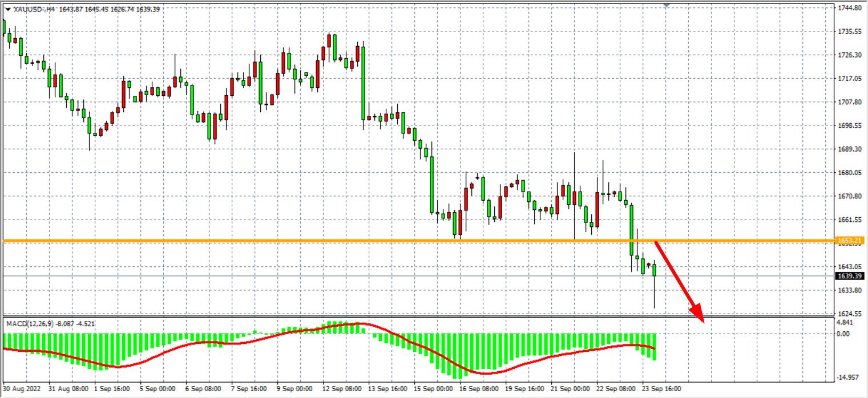Click the black 1639.39 current price tag
Screen dimensions: 868x398
(849, 276)
